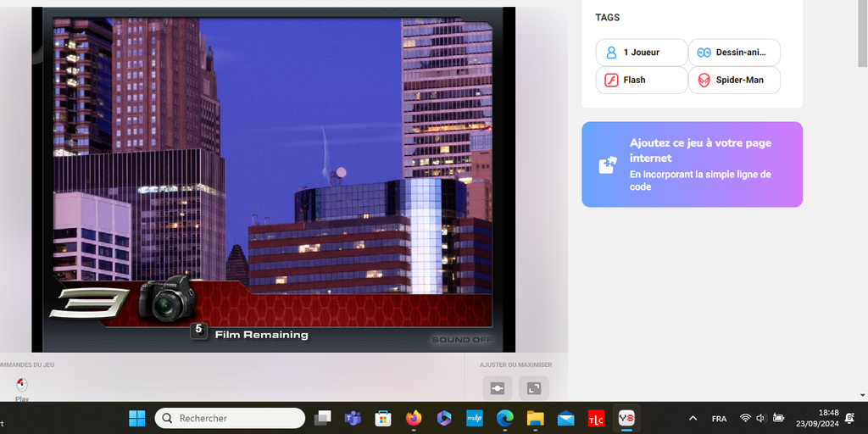The image size is (868, 434).
Task: Click the mouse Play control icon
Action: pyautogui.click(x=22, y=386)
